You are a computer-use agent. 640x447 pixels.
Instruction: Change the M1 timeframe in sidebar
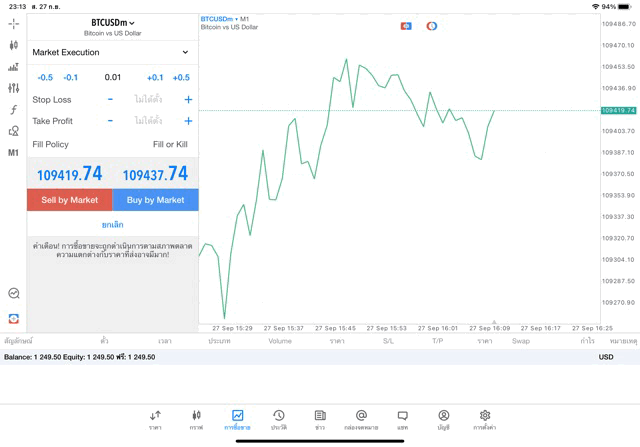click(13, 153)
